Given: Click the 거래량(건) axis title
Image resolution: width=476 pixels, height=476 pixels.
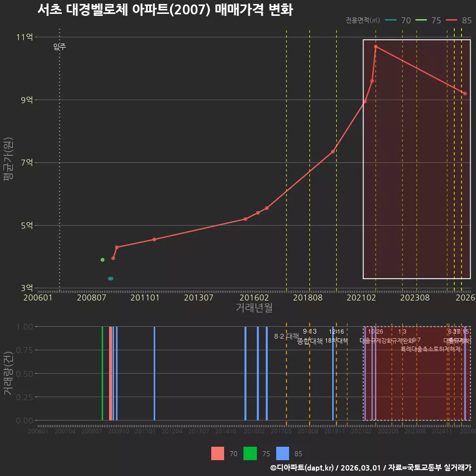Looking at the screenshot, I should tap(8, 373).
